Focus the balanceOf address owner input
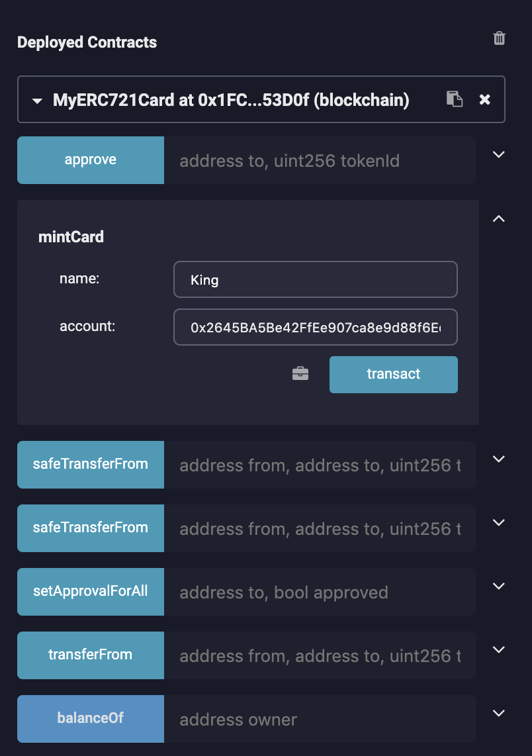This screenshot has height=756, width=532. 320,719
